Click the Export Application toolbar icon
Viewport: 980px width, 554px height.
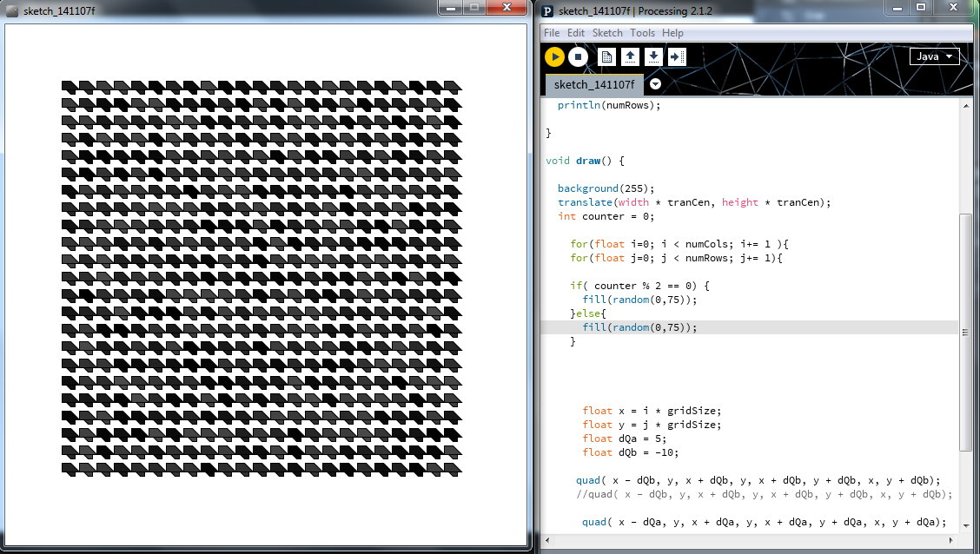[677, 57]
